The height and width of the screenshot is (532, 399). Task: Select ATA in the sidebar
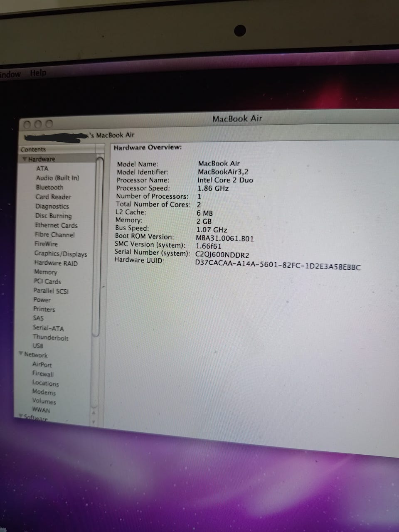tap(42, 168)
